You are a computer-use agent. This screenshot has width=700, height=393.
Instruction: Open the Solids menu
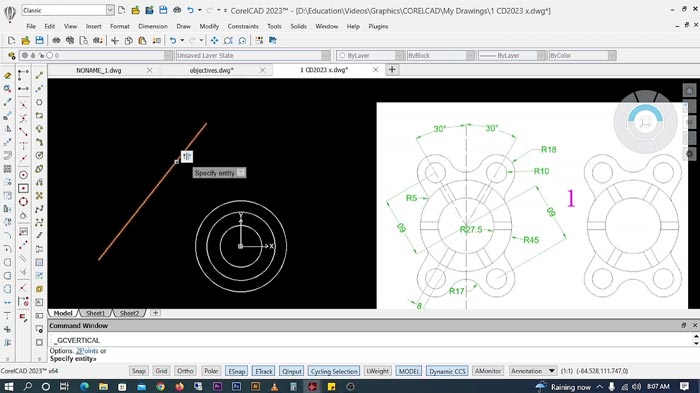[x=298, y=26]
